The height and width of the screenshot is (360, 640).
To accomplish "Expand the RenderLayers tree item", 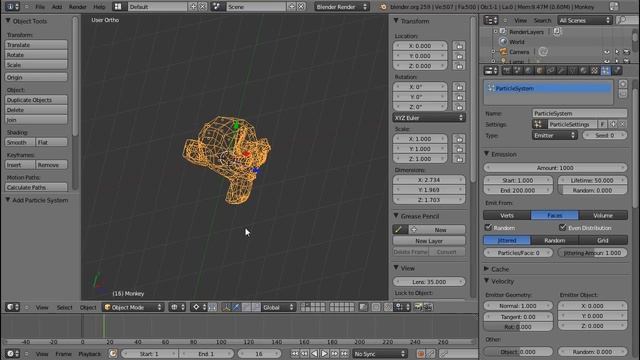I will tap(496, 31).
